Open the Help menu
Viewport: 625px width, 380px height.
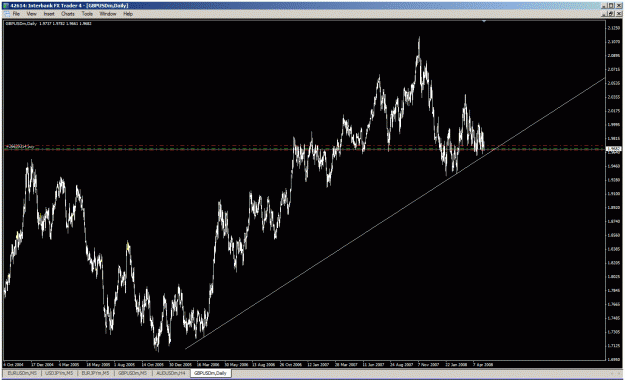(x=128, y=14)
